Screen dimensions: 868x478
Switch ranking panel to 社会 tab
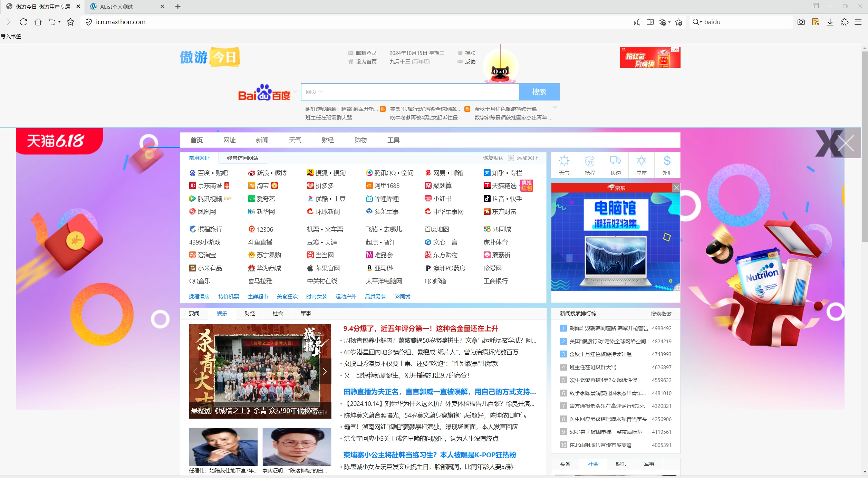point(593,464)
